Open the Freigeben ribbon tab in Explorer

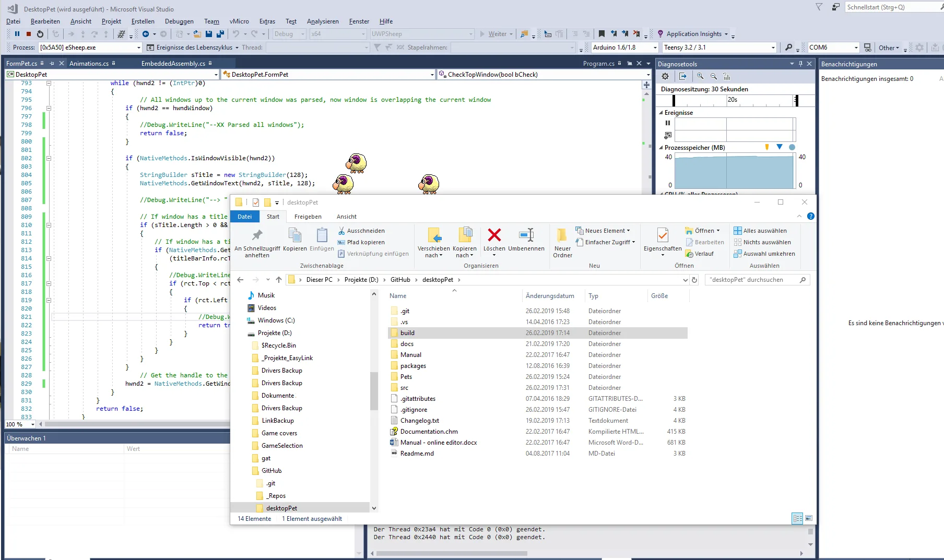pos(308,217)
